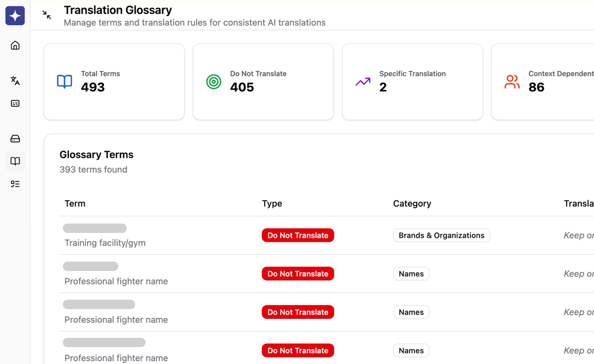Click the target icon on Do Not Translate card
Screen dimensions: 594x364
[x=213, y=82]
